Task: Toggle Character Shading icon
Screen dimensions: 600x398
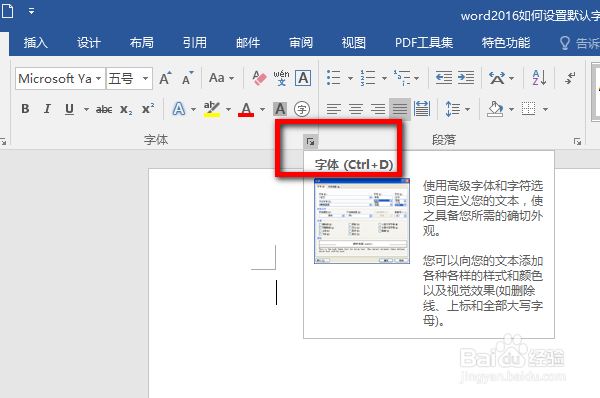Action: 280,109
